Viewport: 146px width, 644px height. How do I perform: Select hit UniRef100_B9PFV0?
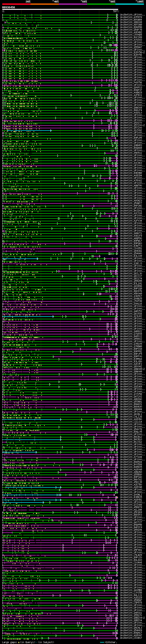131,357
